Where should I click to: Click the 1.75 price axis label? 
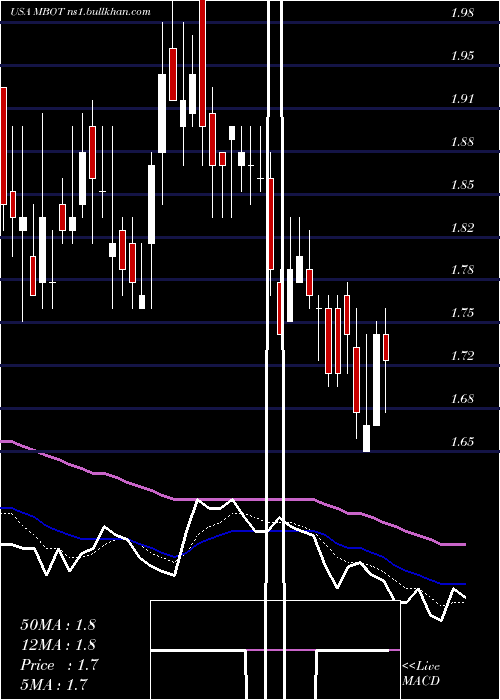click(462, 312)
